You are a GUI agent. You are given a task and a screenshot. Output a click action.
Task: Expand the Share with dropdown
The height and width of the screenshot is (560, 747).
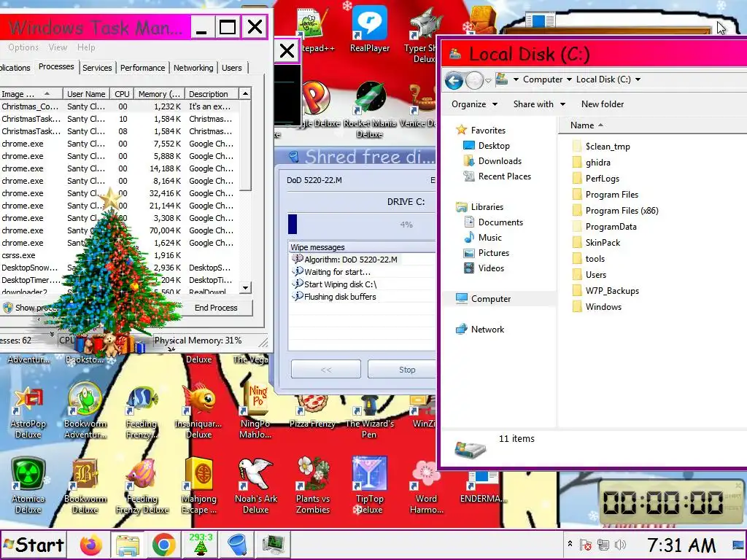tap(539, 104)
